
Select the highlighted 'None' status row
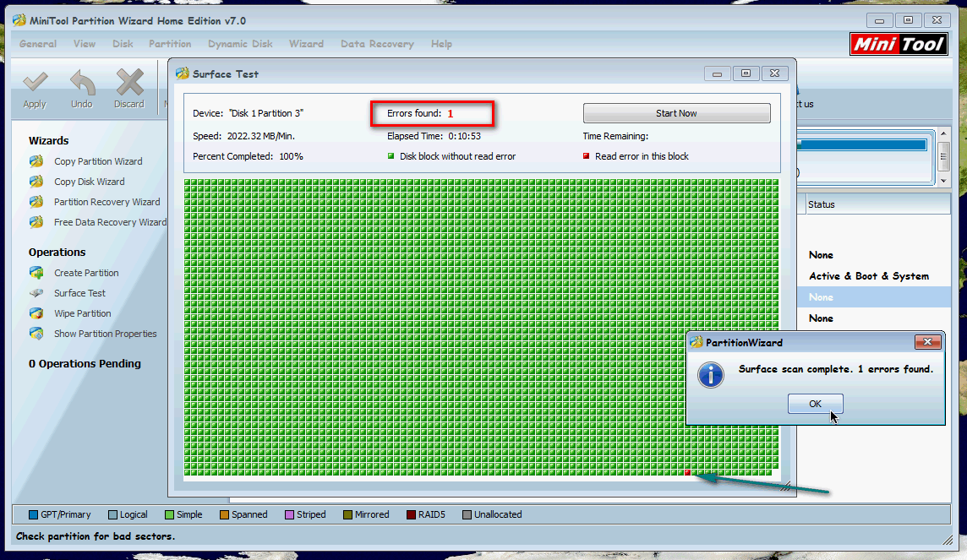click(874, 297)
